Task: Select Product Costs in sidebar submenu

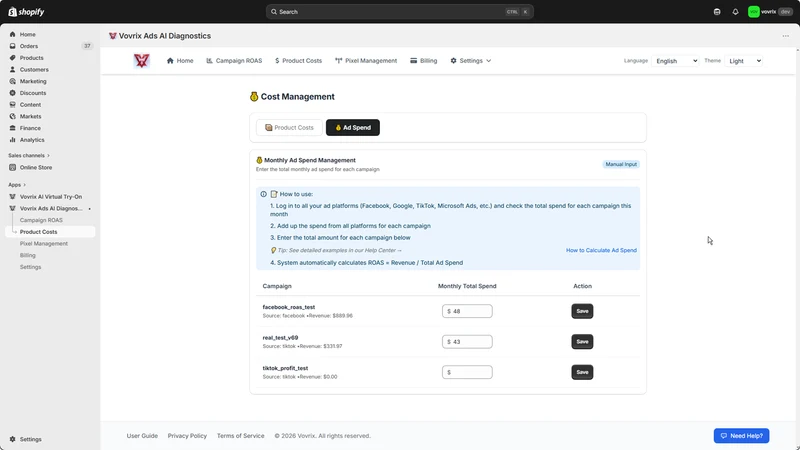Action: (x=39, y=232)
